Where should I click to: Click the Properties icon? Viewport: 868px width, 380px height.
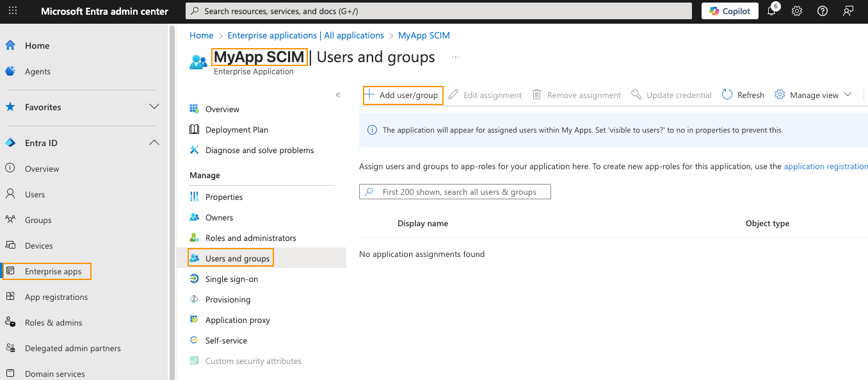195,197
